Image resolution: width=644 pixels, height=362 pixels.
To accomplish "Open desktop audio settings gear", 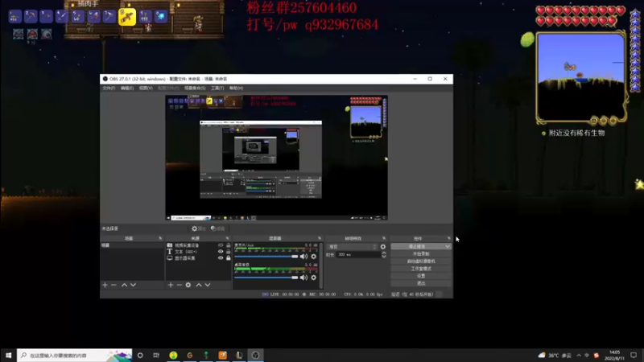I will pyautogui.click(x=314, y=278).
